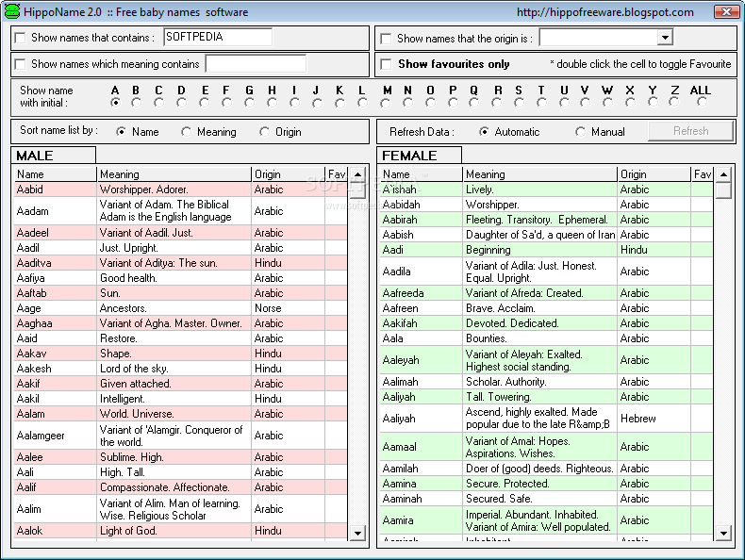Click the female list Origin column header
The width and height of the screenshot is (745, 560).
pos(654,174)
